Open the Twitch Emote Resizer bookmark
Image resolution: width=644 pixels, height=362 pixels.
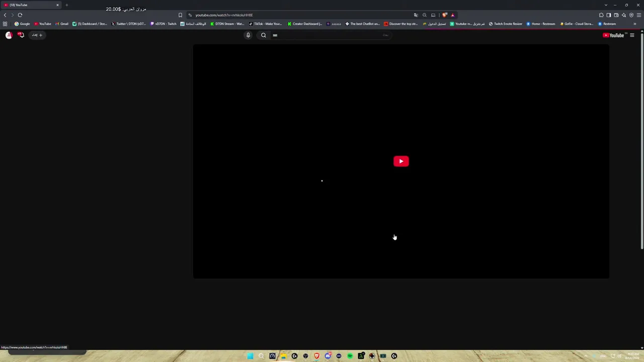coord(506,24)
